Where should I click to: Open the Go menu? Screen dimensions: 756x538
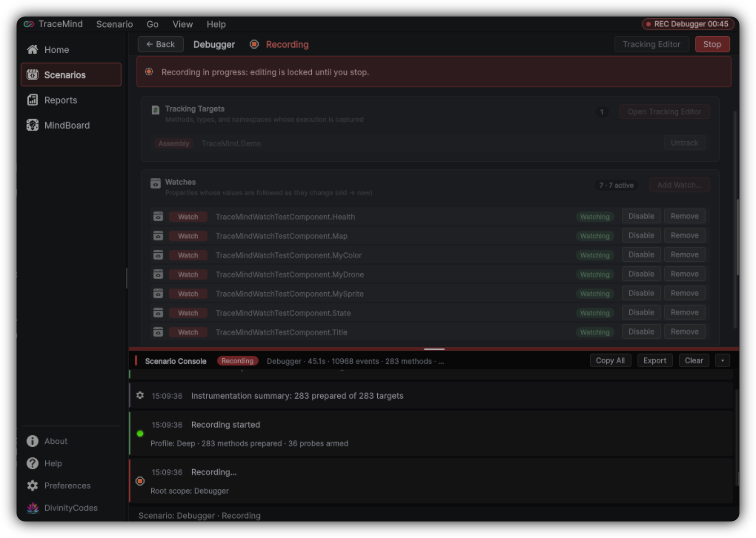153,24
